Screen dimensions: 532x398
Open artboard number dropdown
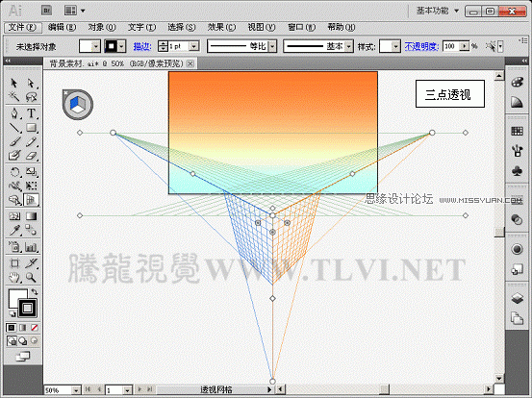click(127, 390)
